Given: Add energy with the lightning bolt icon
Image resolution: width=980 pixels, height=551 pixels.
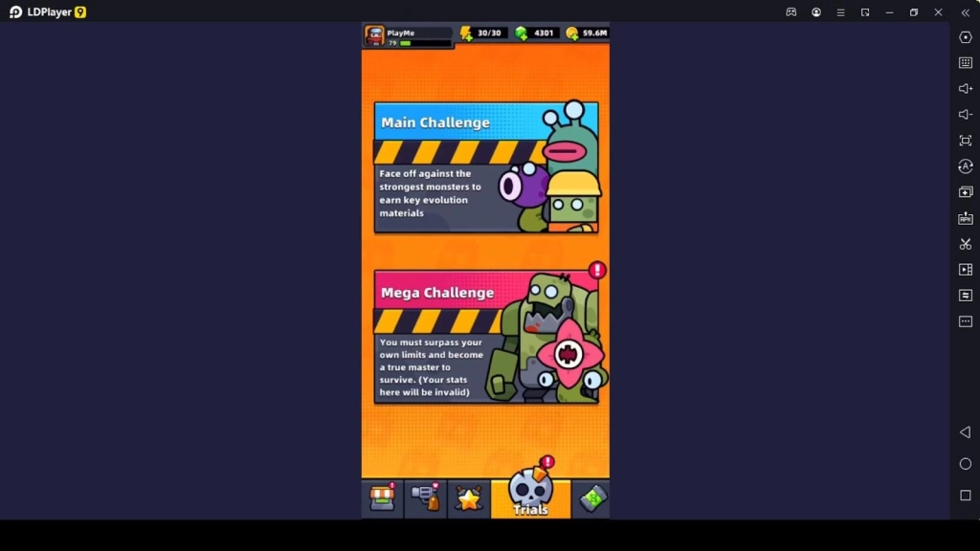Looking at the screenshot, I should point(466,33).
